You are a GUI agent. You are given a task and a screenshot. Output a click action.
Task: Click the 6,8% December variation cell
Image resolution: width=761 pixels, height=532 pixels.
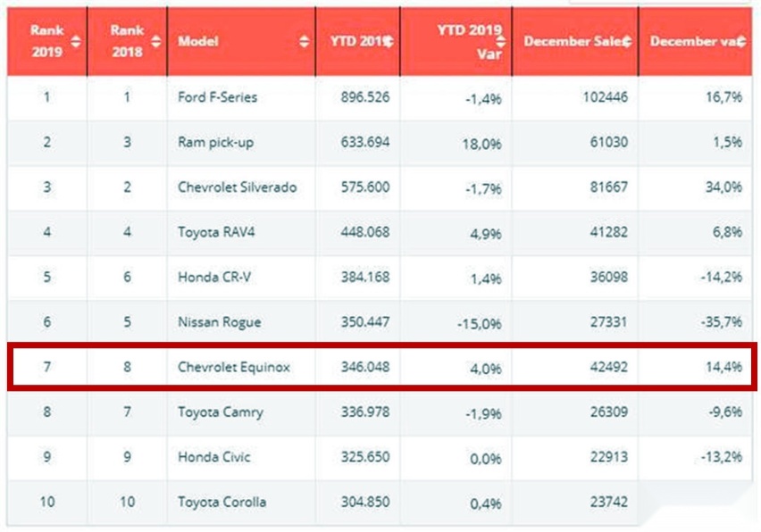727,232
